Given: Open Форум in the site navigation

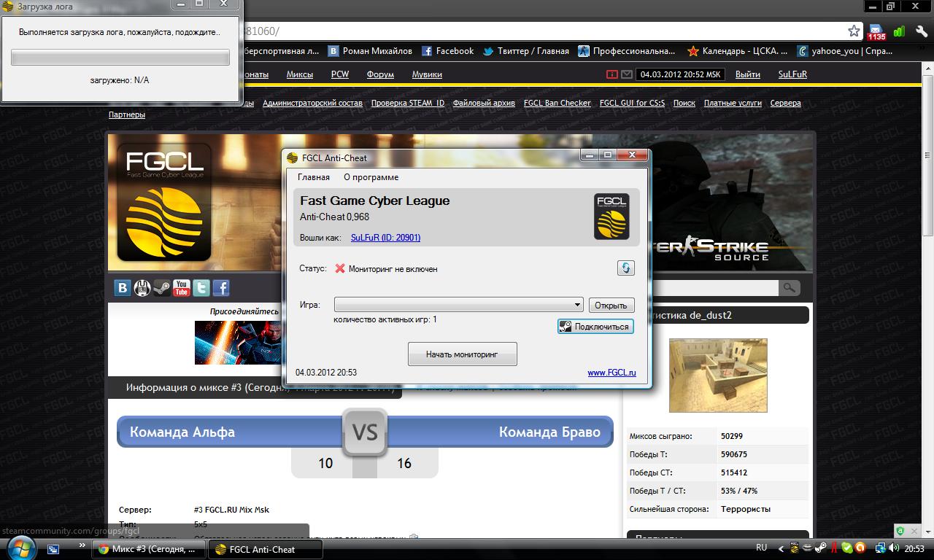Looking at the screenshot, I should (x=380, y=74).
